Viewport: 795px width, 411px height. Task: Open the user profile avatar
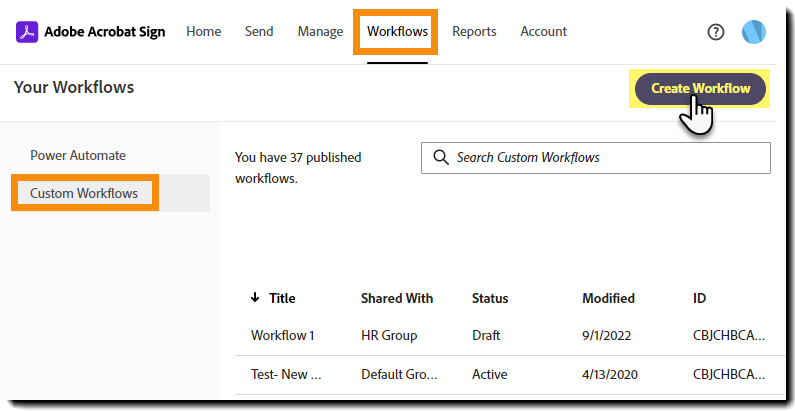pyautogui.click(x=754, y=32)
